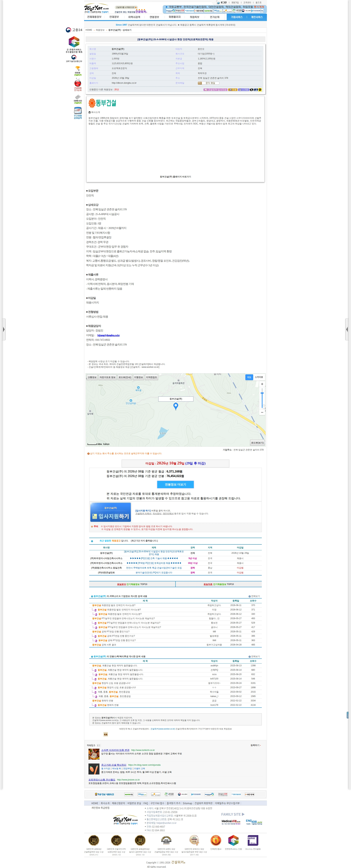351x868 pixels.
Task: Click the big 입사지원하기 button
Action: click(x=111, y=512)
